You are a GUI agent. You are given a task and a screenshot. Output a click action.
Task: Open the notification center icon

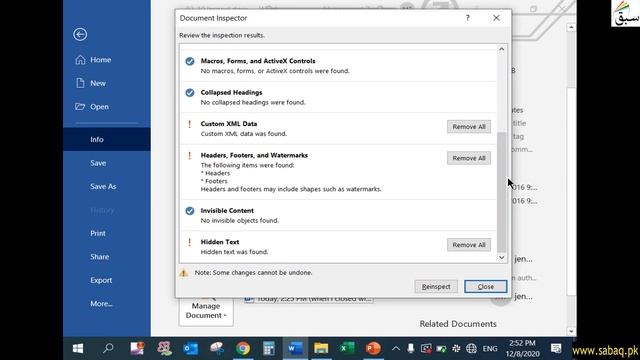tap(556, 349)
